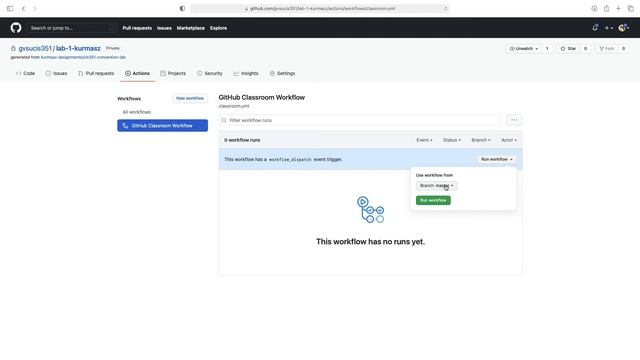
Task: Open Pull requests in top navigation
Action: [x=137, y=28]
